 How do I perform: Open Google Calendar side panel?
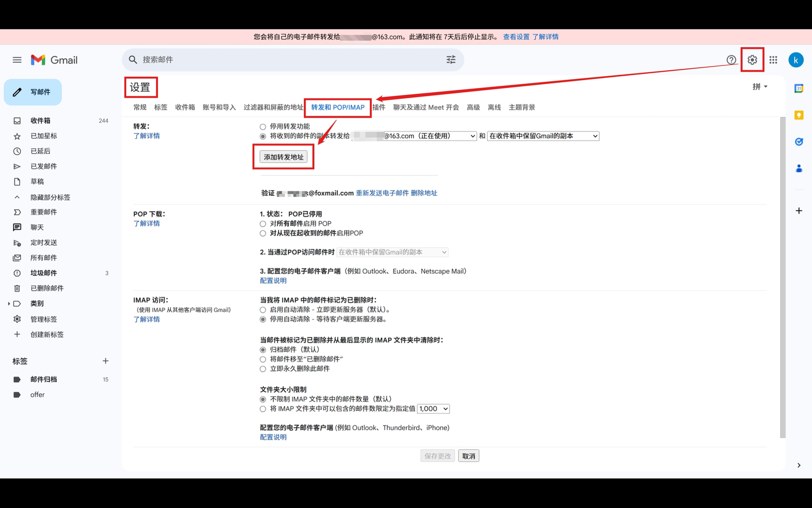click(798, 89)
